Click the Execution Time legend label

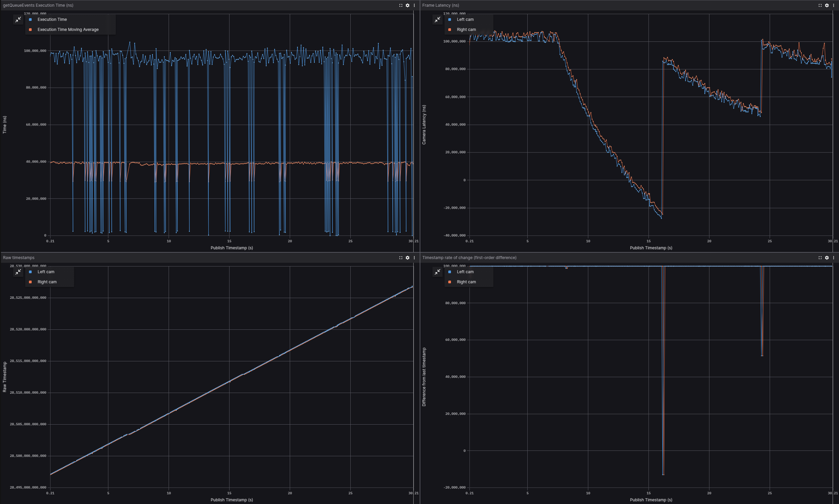pos(52,20)
